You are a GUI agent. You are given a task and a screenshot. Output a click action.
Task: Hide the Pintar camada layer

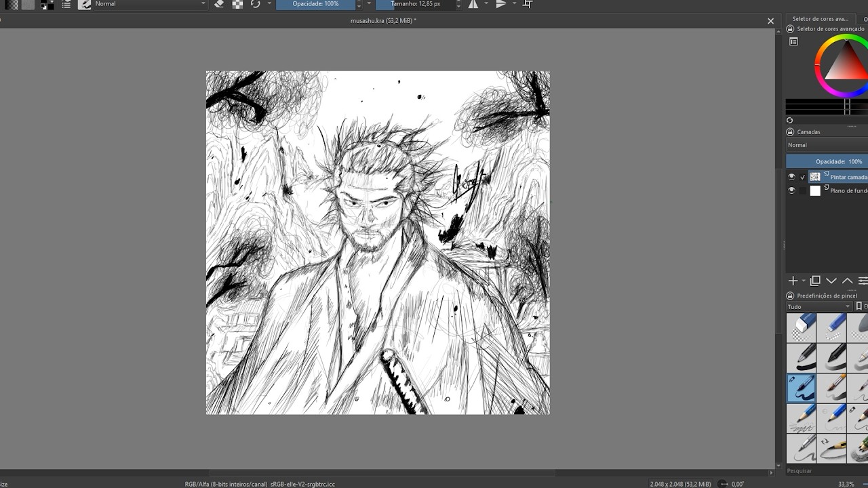pos(791,177)
